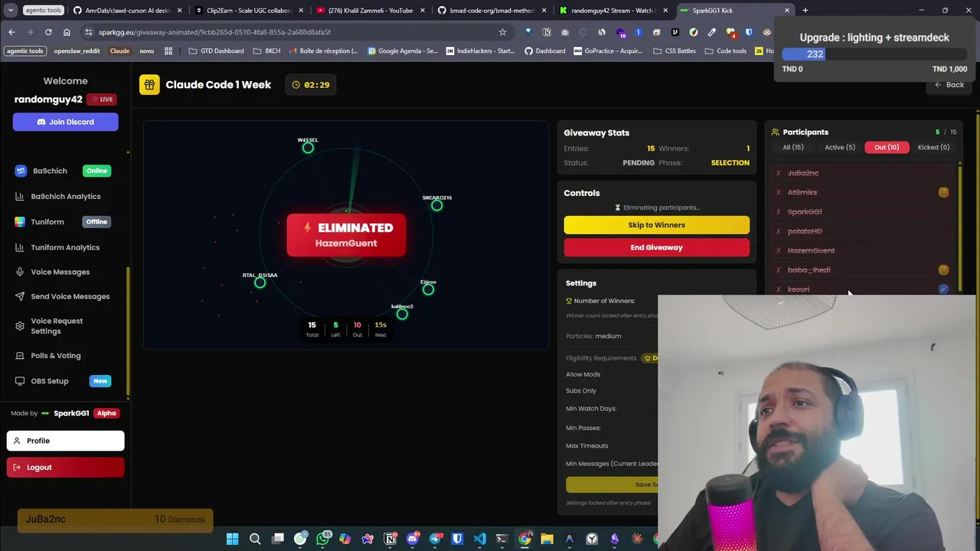Select the kalilnoo3 participant node

tap(402, 314)
